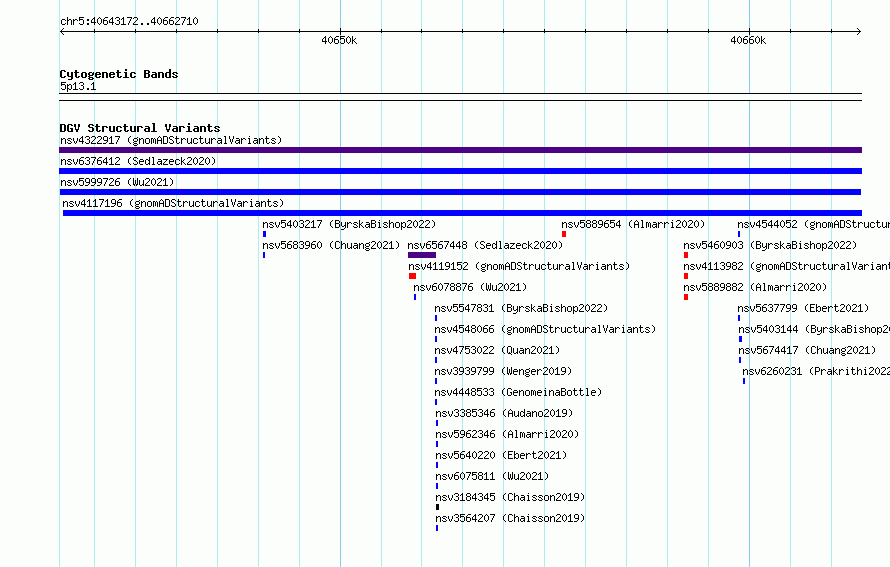
Task: Click the Cytogenetic Bands track title
Action: [x=119, y=74]
